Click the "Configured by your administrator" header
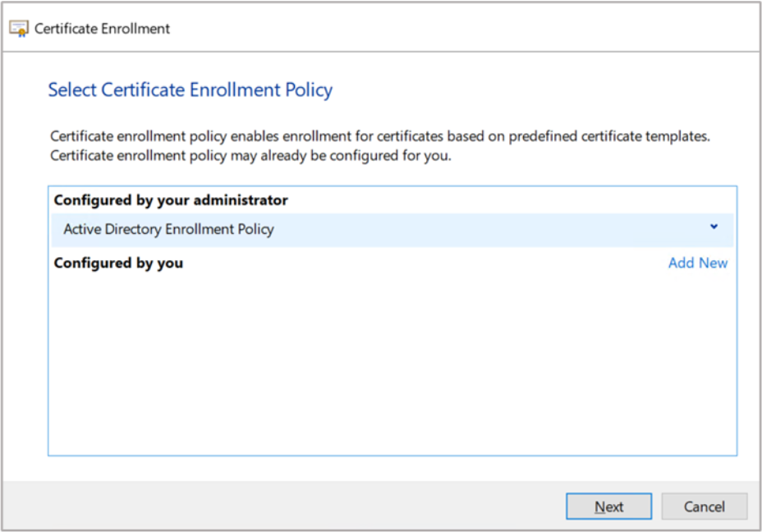 point(171,200)
